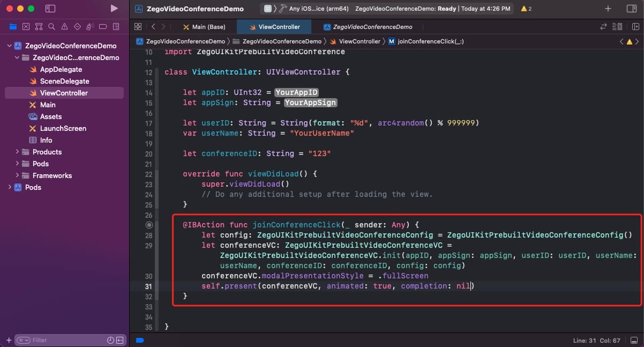Screen dimensions: 644x347
Task: Open the scheme selector icon in toolbar
Action: (268, 9)
